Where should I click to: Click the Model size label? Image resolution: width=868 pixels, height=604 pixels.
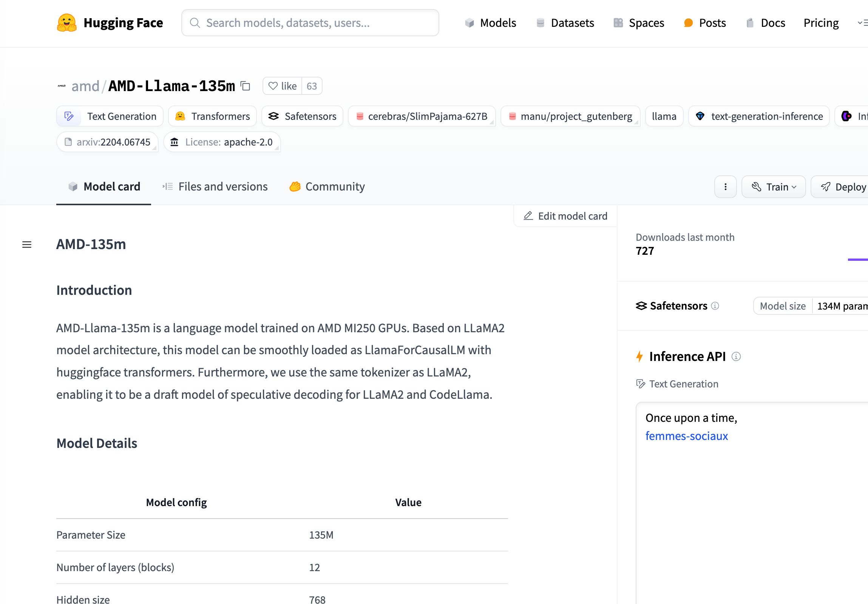click(x=783, y=306)
